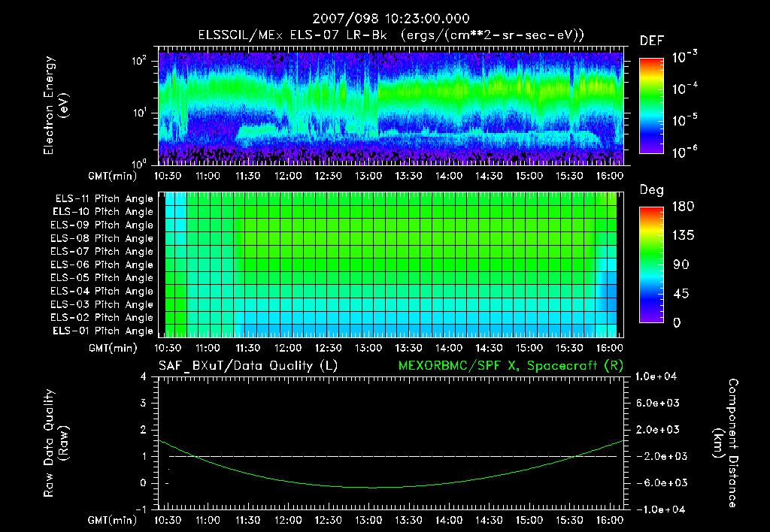Select the ELS-02 Pitch Angle row label
The height and width of the screenshot is (532, 770).
[x=102, y=318]
